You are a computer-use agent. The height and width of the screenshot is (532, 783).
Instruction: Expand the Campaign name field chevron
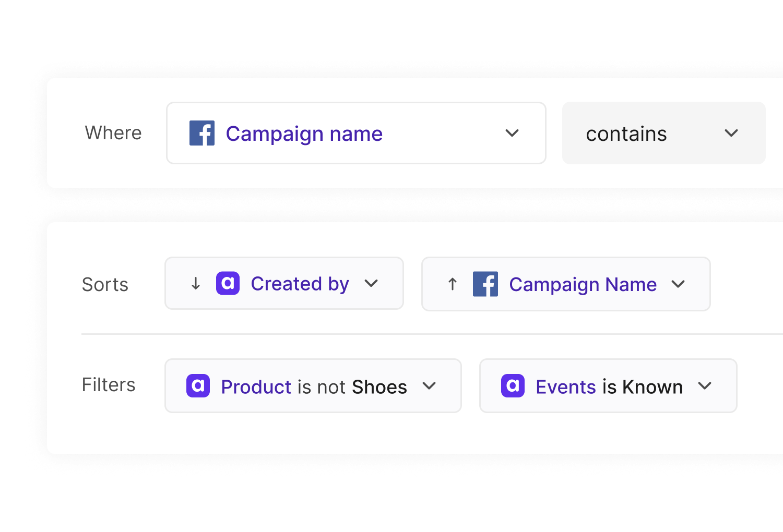(x=512, y=133)
